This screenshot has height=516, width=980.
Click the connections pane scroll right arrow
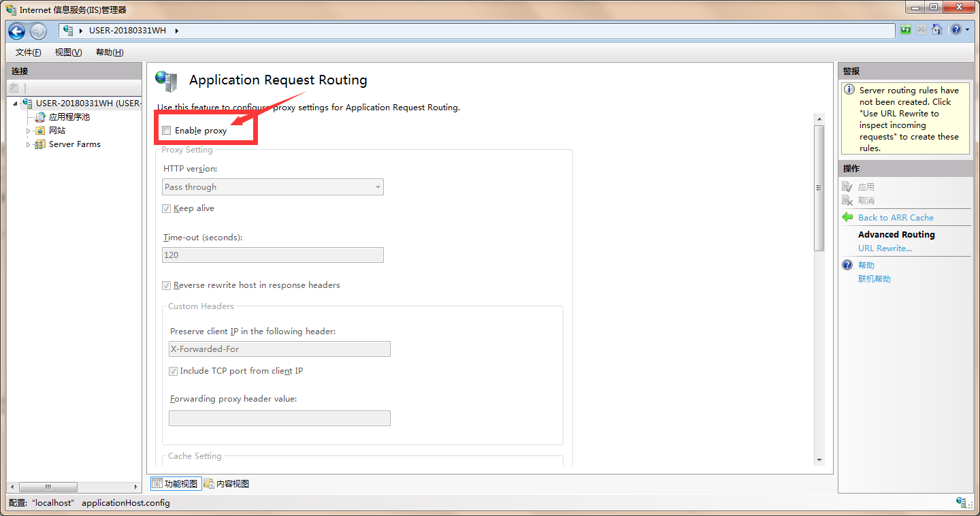[x=136, y=487]
